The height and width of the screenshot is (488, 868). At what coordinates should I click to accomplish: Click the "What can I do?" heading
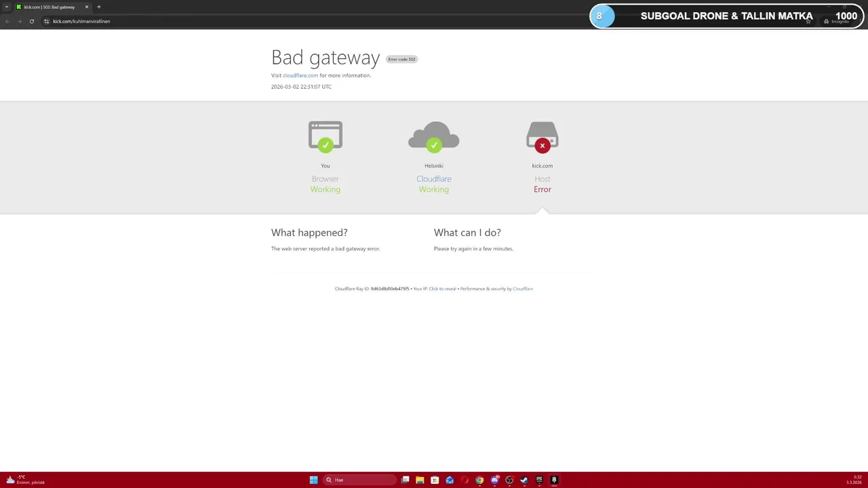pyautogui.click(x=467, y=232)
